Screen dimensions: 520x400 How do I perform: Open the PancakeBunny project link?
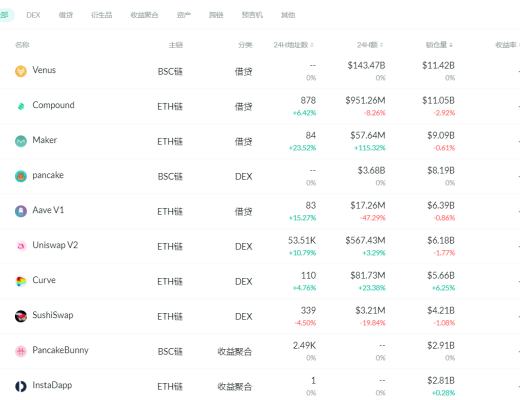tap(60, 350)
